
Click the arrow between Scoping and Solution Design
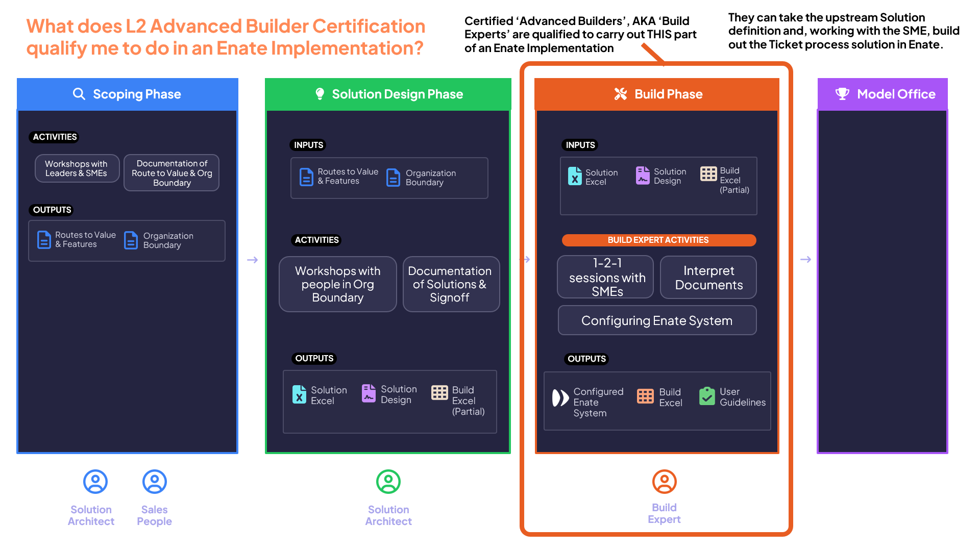(252, 260)
